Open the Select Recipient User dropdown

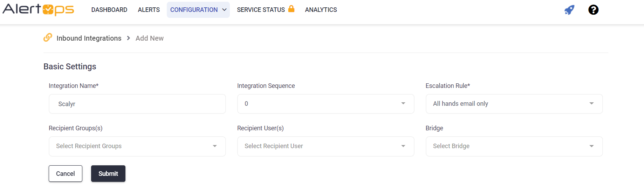pos(326,146)
